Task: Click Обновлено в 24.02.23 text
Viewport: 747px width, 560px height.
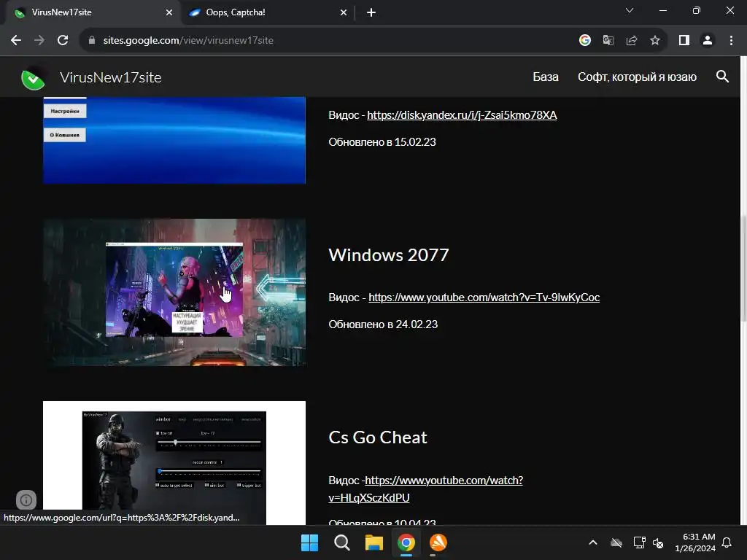Action: (x=383, y=324)
